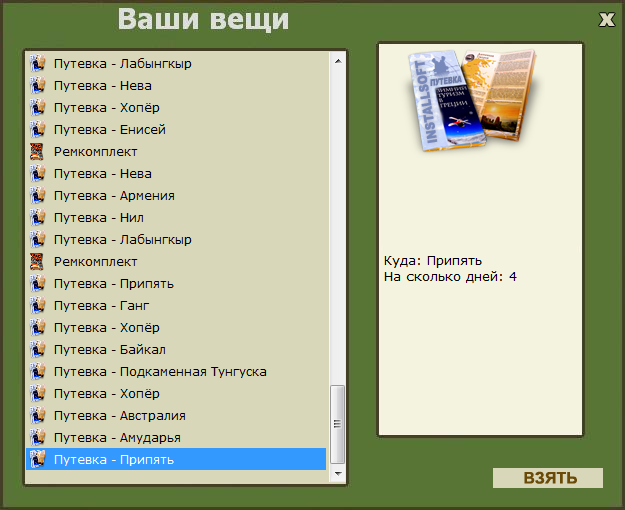
Task: Close the Ваши вещи window
Action: coord(607,19)
